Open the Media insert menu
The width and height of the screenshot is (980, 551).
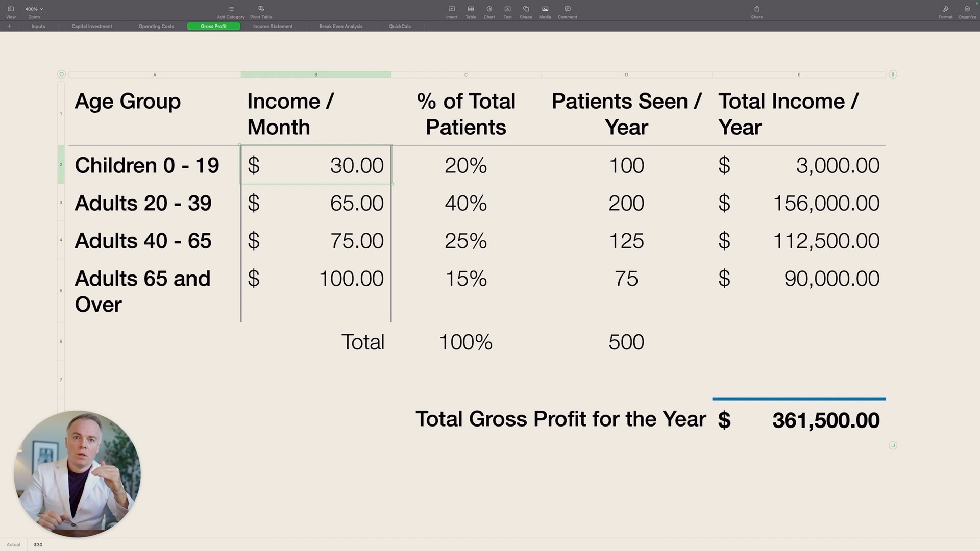click(x=545, y=11)
